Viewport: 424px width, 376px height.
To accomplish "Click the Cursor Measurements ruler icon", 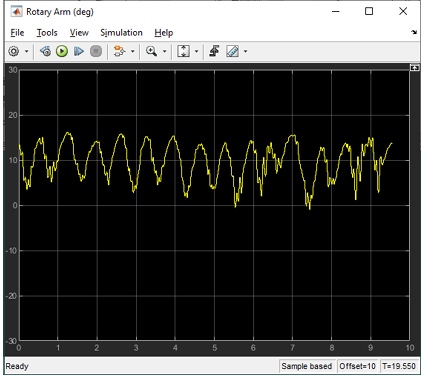I will (232, 51).
